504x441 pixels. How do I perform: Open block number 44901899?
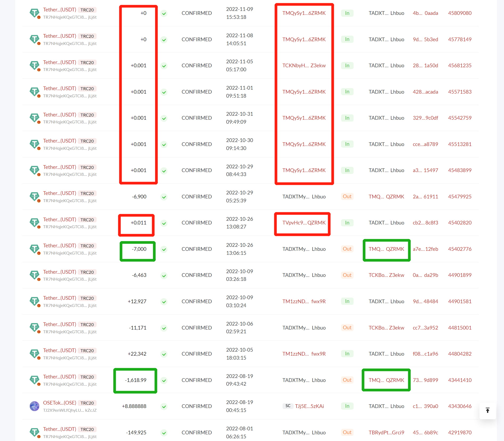[x=460, y=275]
